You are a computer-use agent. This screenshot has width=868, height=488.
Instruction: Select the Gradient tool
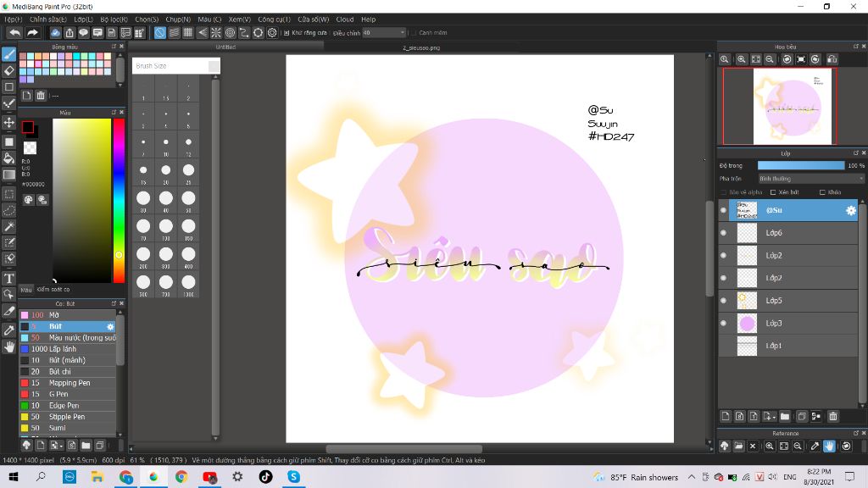click(8, 175)
